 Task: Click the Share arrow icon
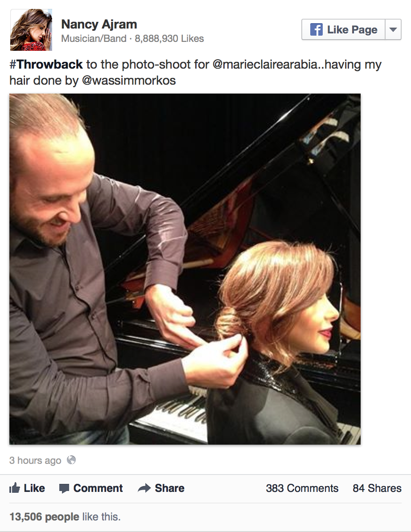click(144, 488)
